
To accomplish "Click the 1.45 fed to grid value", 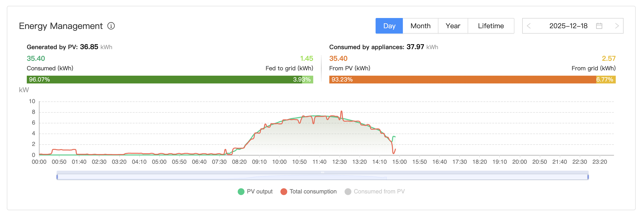I will (306, 58).
